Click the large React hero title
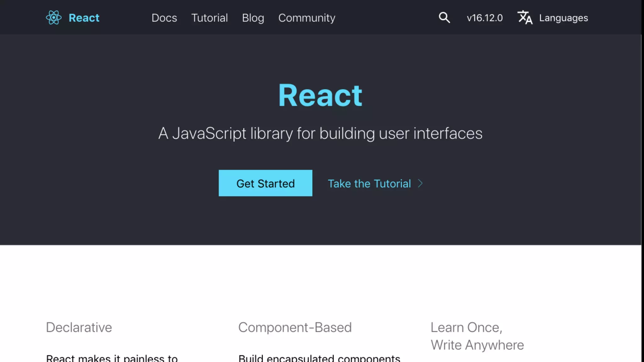The height and width of the screenshot is (362, 644). [x=320, y=96]
